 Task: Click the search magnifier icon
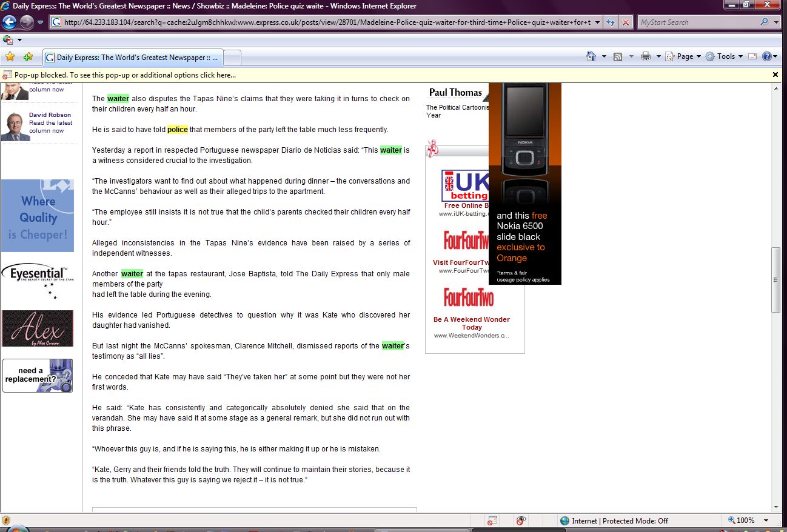click(x=764, y=22)
